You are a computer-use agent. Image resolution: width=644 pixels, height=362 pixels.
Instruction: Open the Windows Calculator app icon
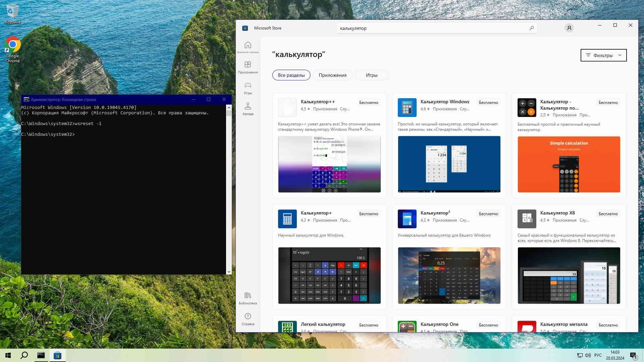pyautogui.click(x=407, y=108)
